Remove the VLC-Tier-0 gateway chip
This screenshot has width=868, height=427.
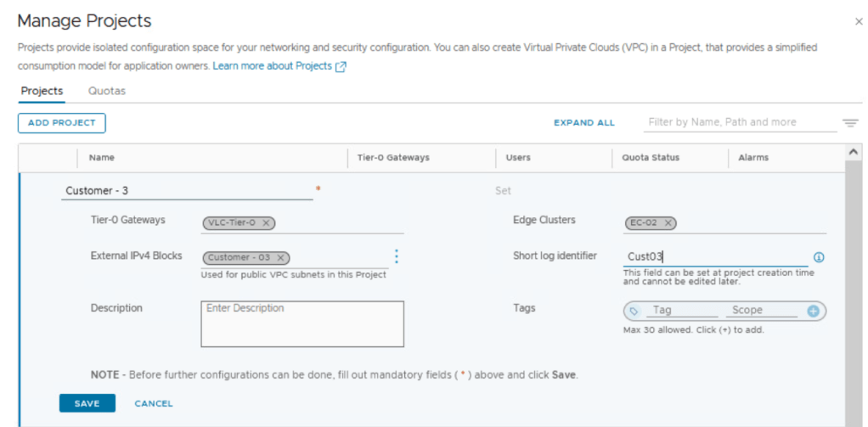266,223
